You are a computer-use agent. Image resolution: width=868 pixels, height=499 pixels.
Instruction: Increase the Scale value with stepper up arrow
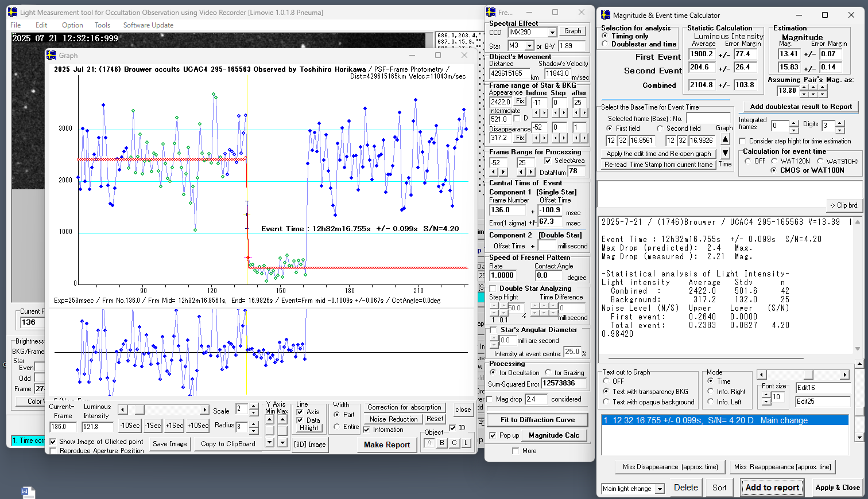click(x=254, y=407)
